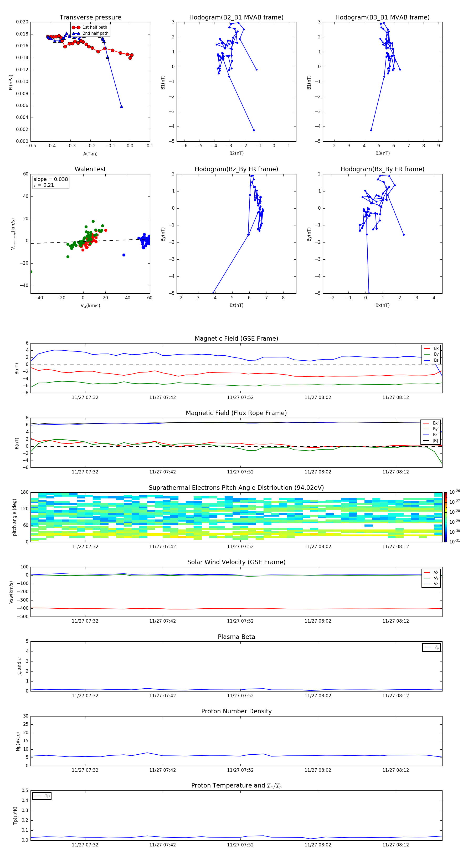Click "Bx" in the GSE magnetic field legend
The width and height of the screenshot is (473, 868).
coord(436,349)
